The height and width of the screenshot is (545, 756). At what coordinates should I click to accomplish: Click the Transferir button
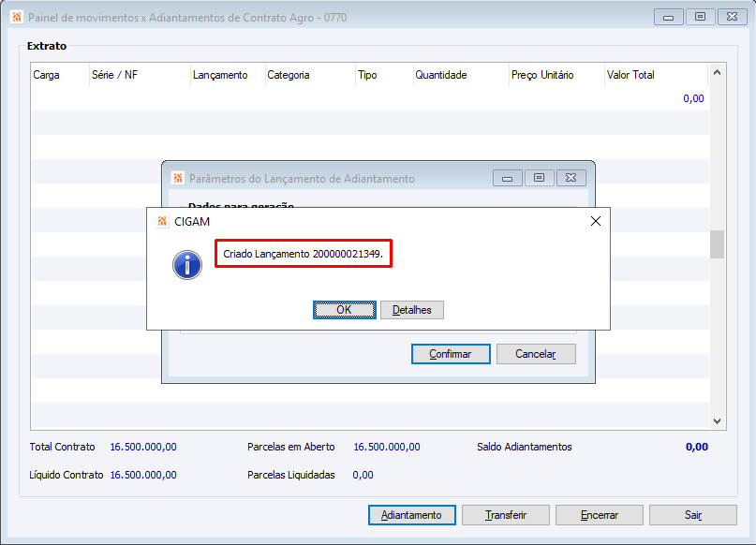click(x=506, y=515)
